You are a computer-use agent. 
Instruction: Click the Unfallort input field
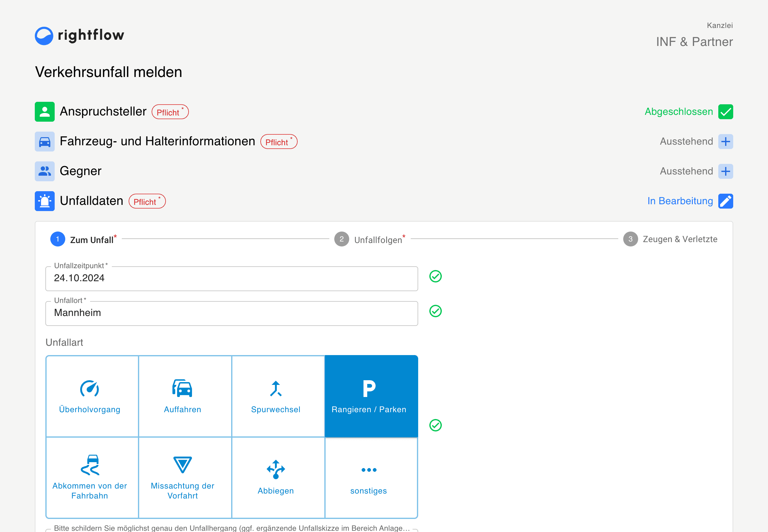231,313
